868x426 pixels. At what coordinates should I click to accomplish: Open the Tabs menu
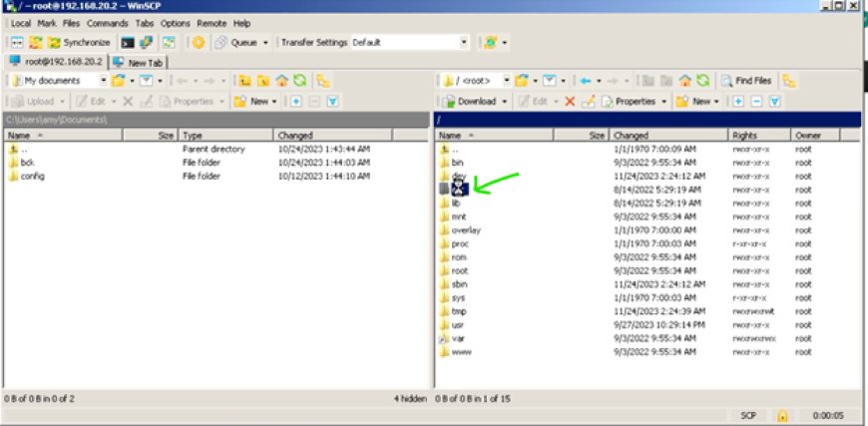[x=145, y=23]
